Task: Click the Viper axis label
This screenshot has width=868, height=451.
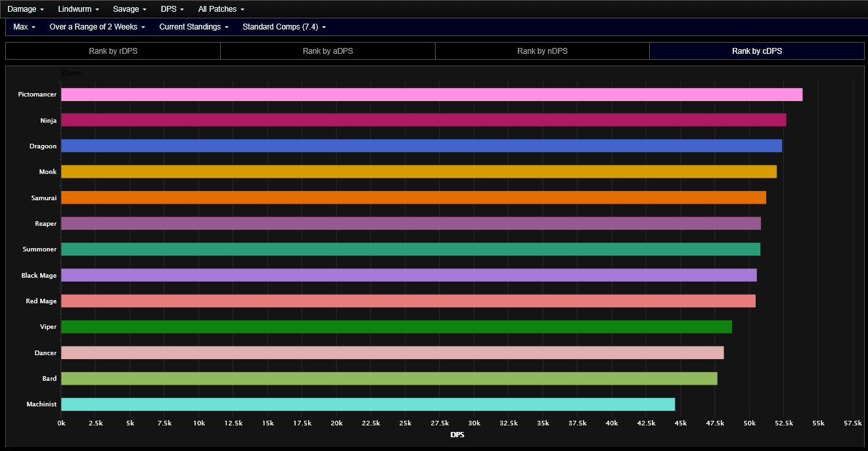Action: coord(49,327)
